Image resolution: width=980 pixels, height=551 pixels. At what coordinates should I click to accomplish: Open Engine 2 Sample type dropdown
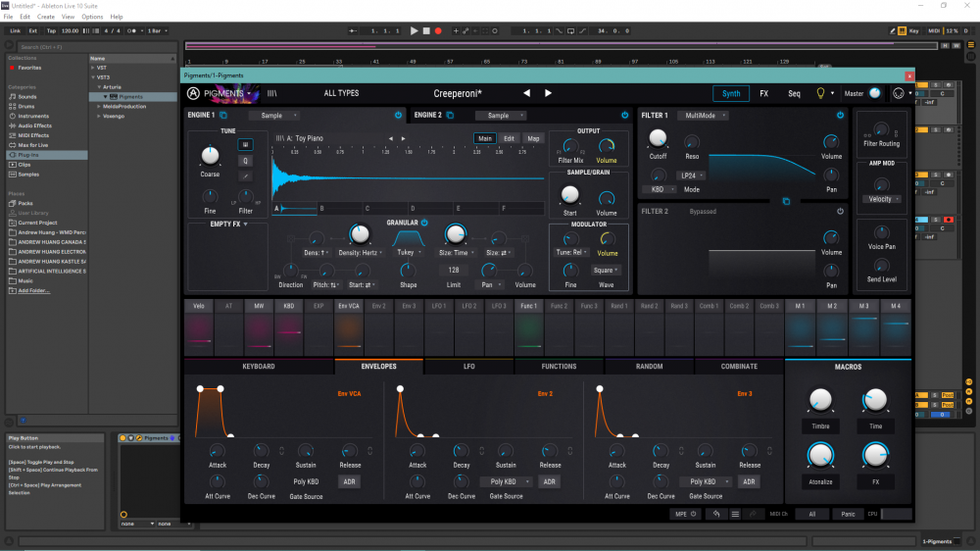pyautogui.click(x=501, y=115)
